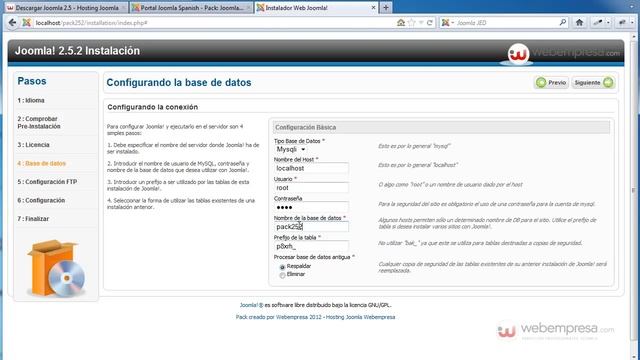Screen dimensions: 640x360
Task: Reload the page with the refresh icon
Action: (429, 23)
